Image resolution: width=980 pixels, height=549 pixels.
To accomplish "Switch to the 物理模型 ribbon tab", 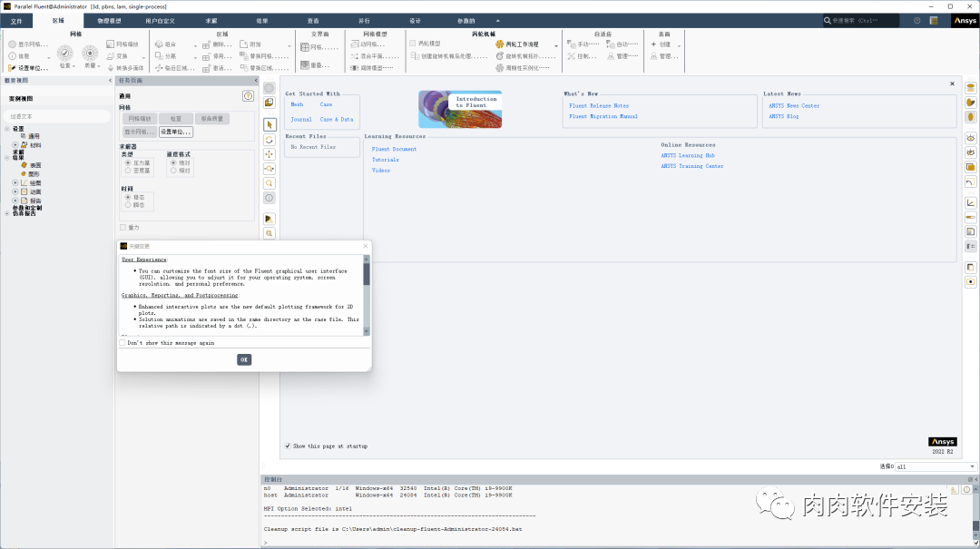I will 109,21.
